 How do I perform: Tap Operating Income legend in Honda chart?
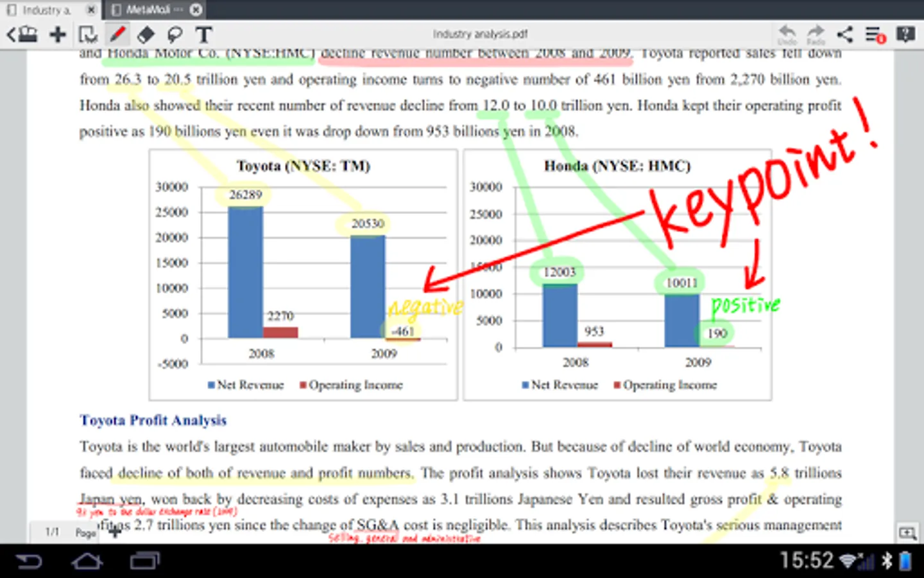tap(665, 385)
